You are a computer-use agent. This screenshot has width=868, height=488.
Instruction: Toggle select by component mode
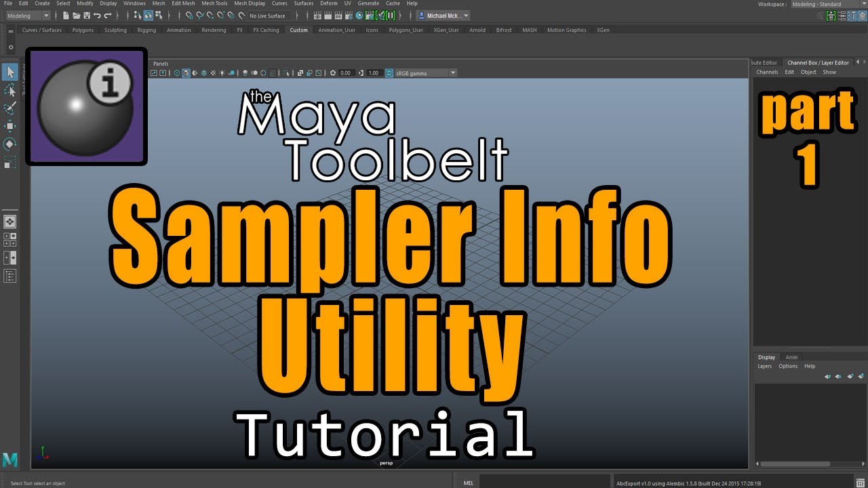[159, 16]
